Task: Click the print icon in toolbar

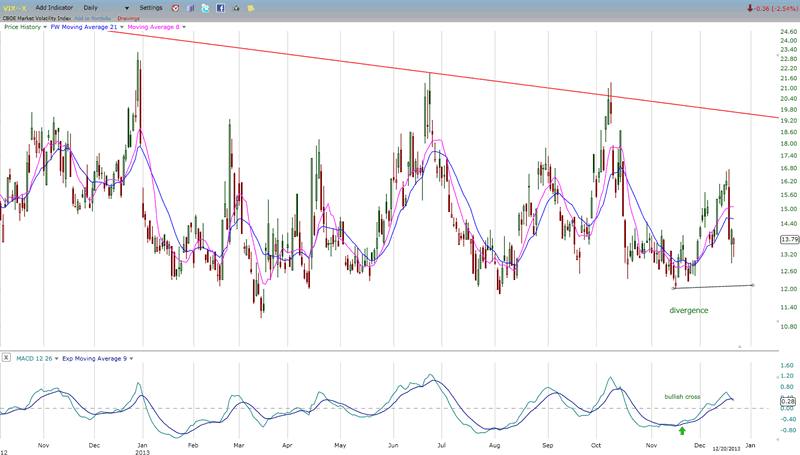Action: [x=234, y=7]
